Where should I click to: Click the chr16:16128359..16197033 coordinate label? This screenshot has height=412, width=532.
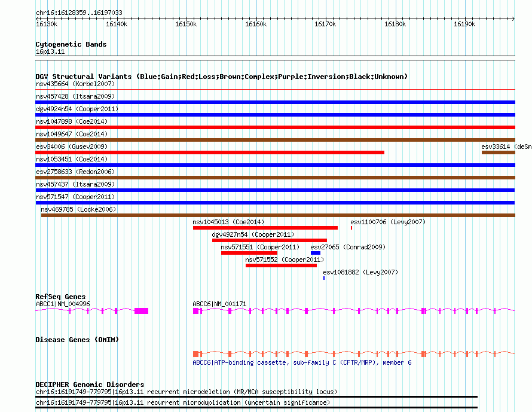tap(79, 13)
